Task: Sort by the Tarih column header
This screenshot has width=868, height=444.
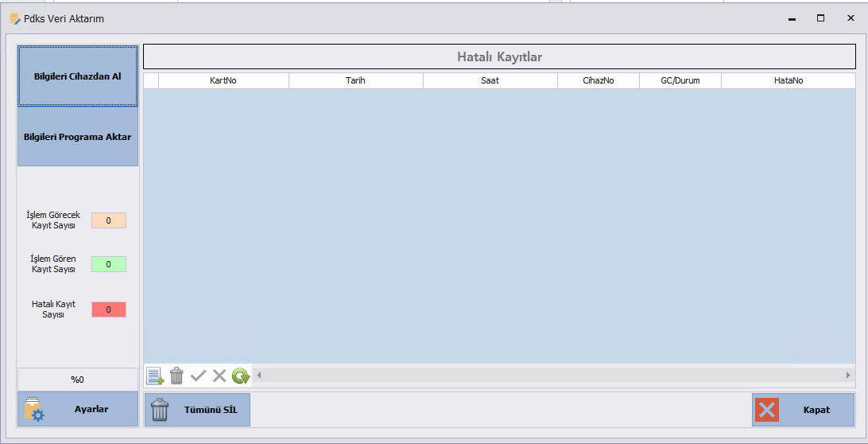Action: coord(355,80)
